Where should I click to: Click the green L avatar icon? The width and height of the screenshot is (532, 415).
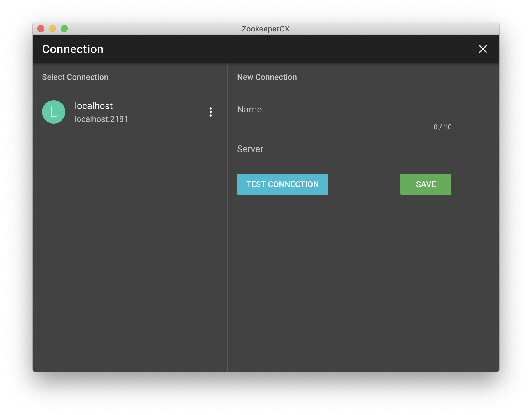pos(54,112)
